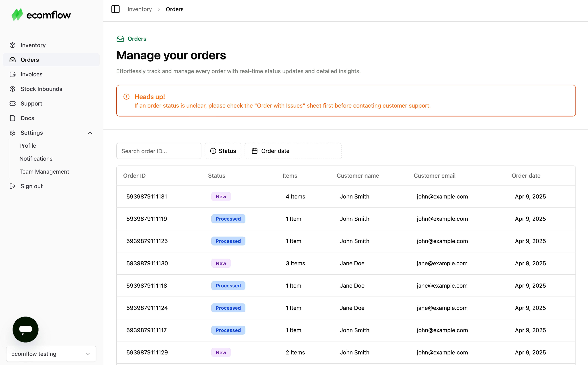Open order 5939879111131 row
Viewport: 588px width, 365px height.
[x=147, y=196]
